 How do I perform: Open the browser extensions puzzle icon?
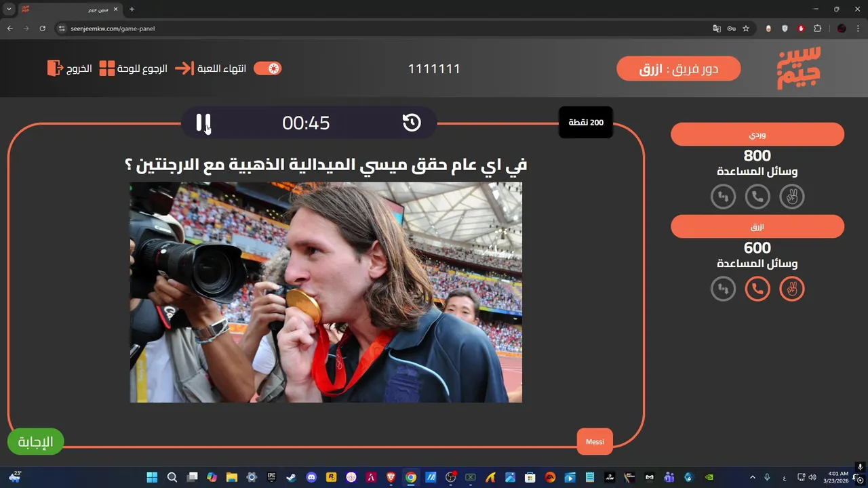coord(817,28)
